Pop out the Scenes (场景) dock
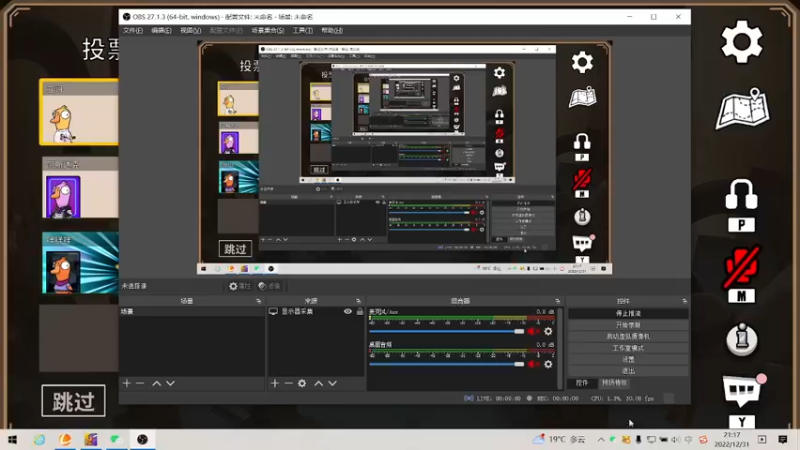The height and width of the screenshot is (450, 800). tap(259, 301)
